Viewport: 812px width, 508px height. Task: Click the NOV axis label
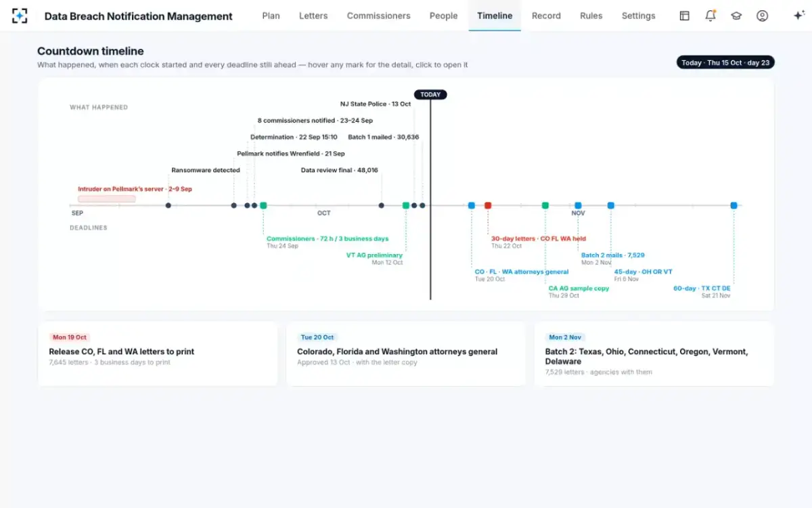click(578, 213)
